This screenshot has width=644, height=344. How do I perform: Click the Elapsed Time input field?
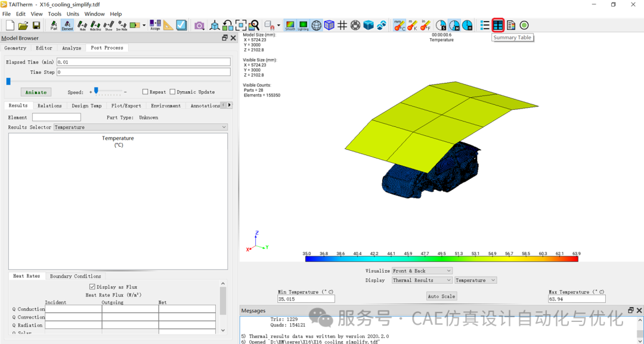(x=144, y=62)
